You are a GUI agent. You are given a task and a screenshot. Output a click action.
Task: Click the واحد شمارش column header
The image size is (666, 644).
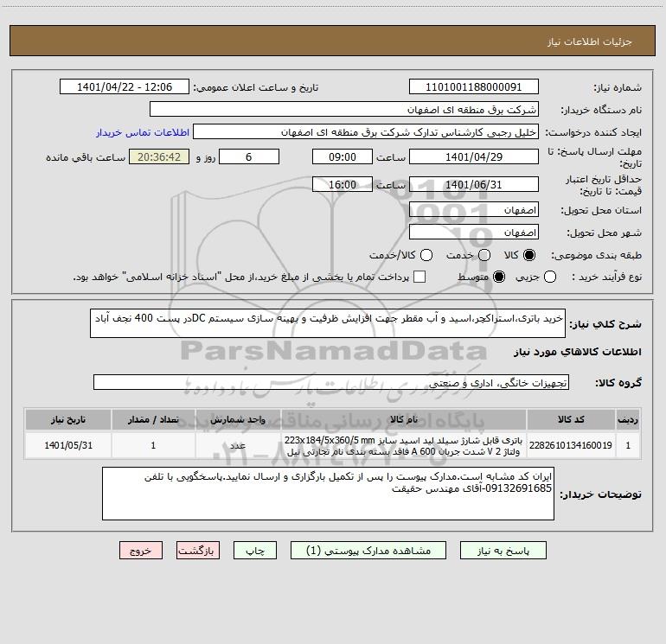238,419
